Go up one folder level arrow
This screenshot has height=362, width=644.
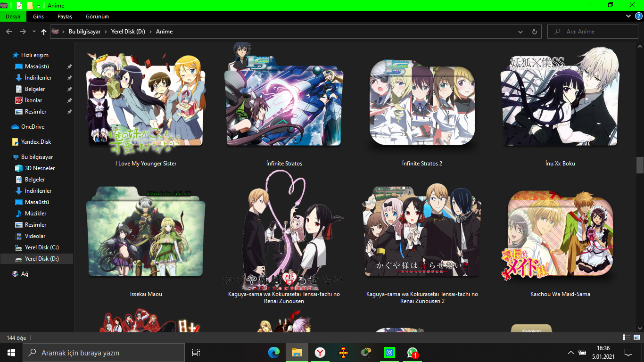coord(44,32)
